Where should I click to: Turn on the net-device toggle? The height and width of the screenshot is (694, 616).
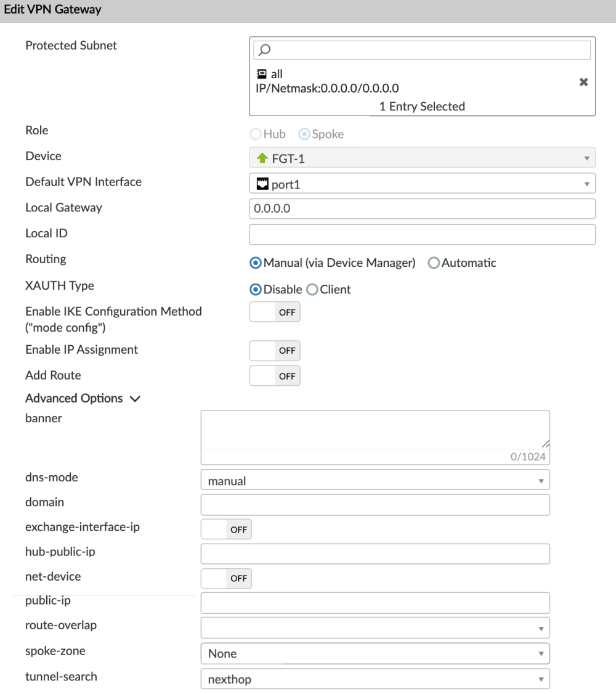226,578
